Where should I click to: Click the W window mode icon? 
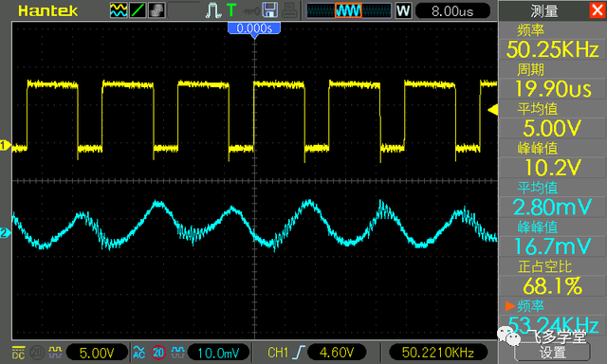click(403, 10)
